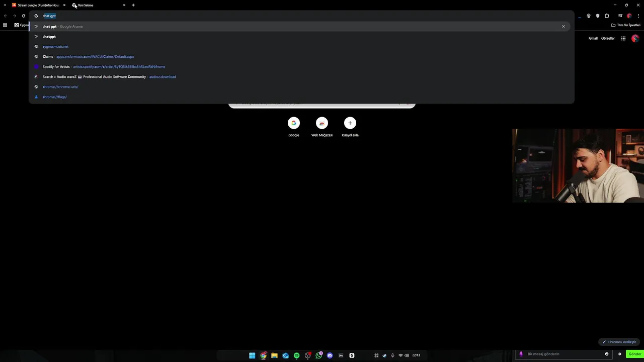
Task: Click the shield extension icon
Action: [598, 16]
